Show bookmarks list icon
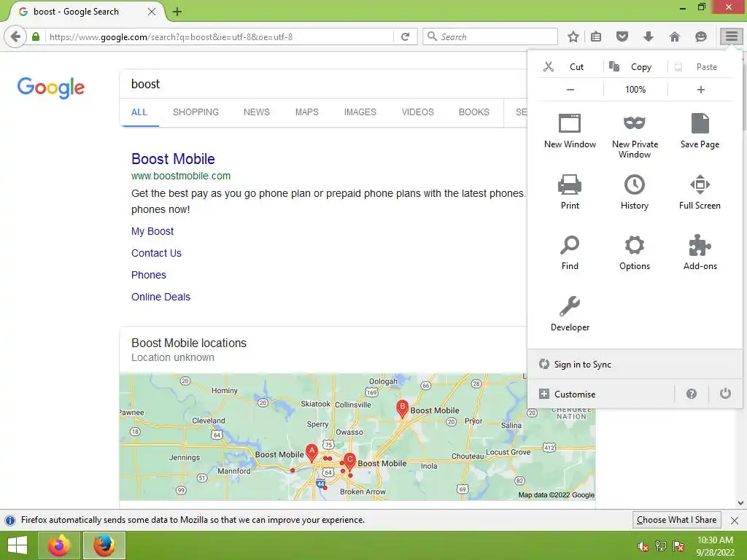 click(x=596, y=36)
